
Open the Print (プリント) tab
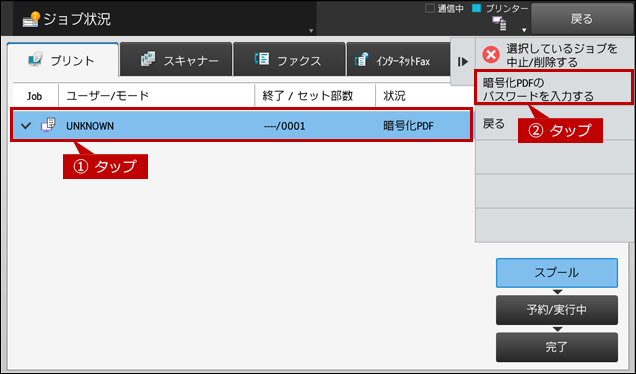(63, 60)
